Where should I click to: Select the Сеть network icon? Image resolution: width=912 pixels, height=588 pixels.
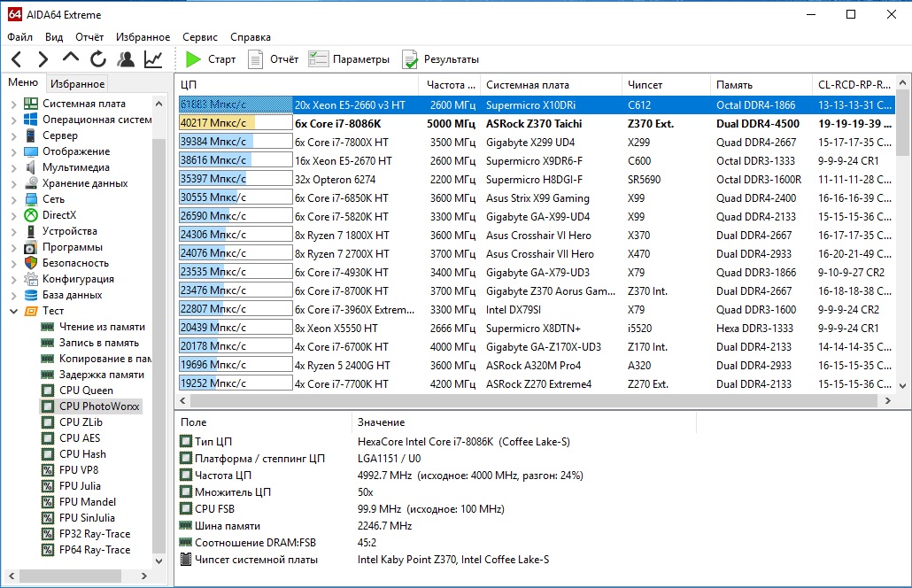coord(31,199)
